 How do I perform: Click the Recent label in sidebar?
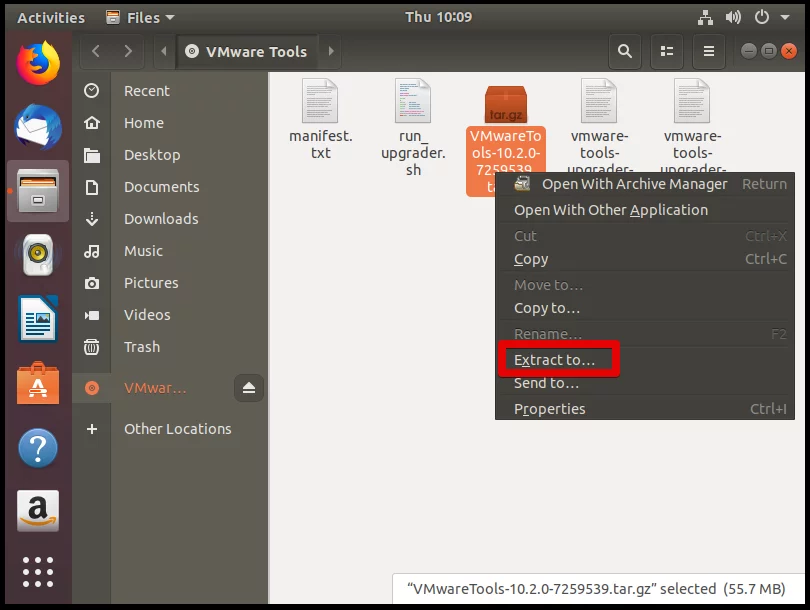point(147,91)
